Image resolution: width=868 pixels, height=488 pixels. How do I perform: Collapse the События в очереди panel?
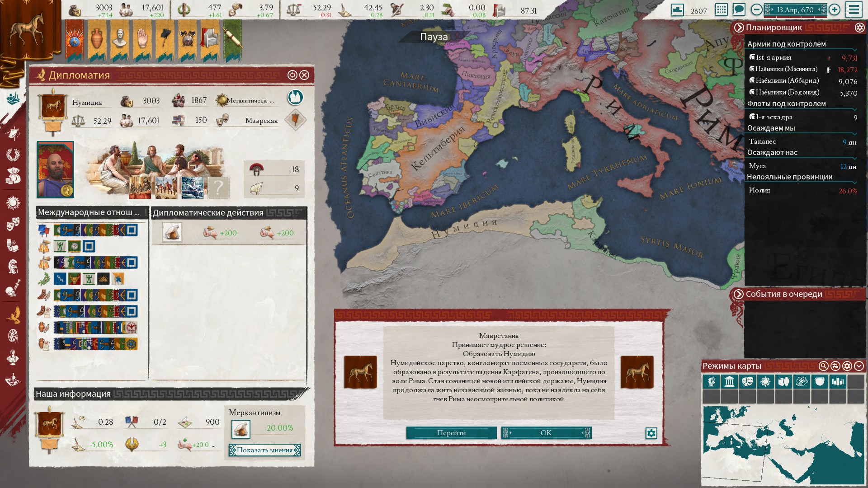739,294
